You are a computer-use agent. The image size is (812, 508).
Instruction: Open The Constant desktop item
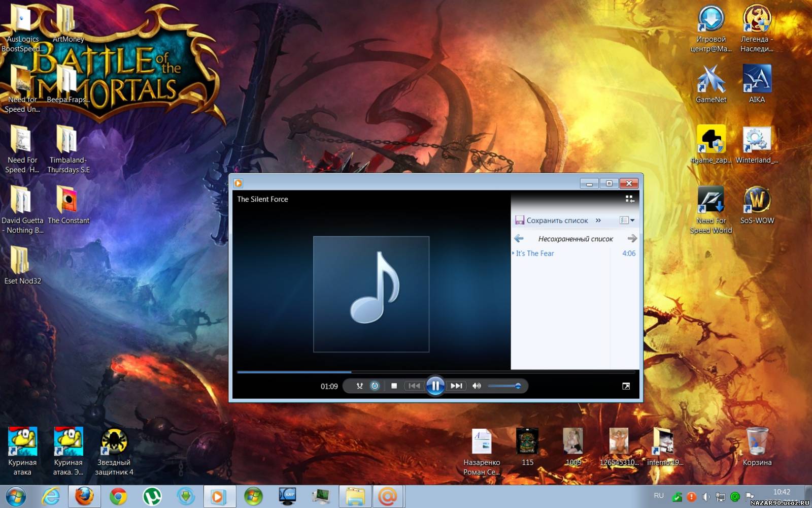68,205
